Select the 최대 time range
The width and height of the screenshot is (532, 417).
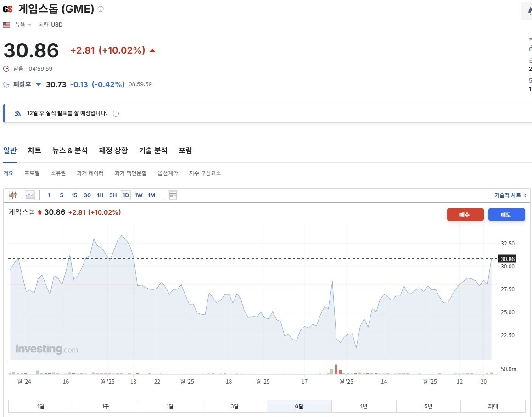(493, 406)
